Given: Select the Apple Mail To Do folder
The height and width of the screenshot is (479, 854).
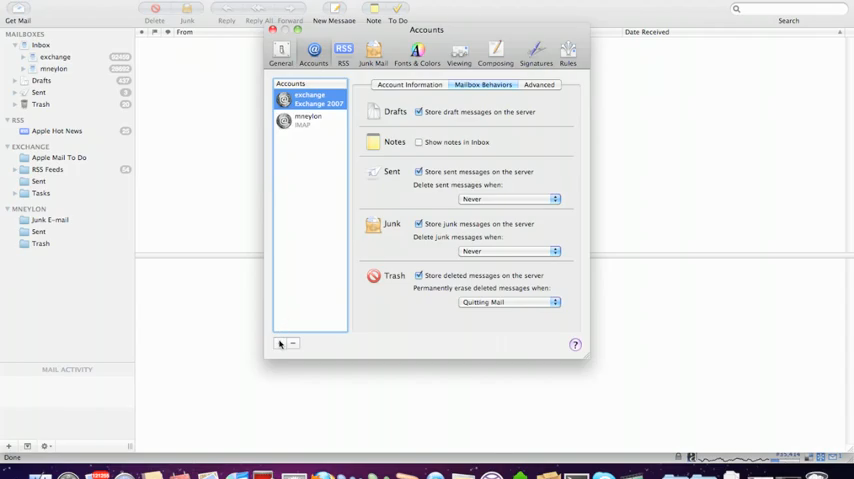Looking at the screenshot, I should [59, 157].
